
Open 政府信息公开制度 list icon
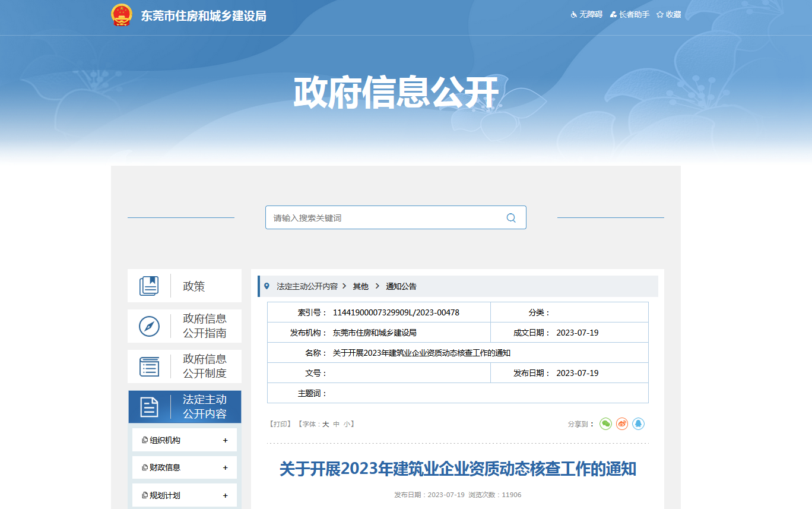[149, 366]
